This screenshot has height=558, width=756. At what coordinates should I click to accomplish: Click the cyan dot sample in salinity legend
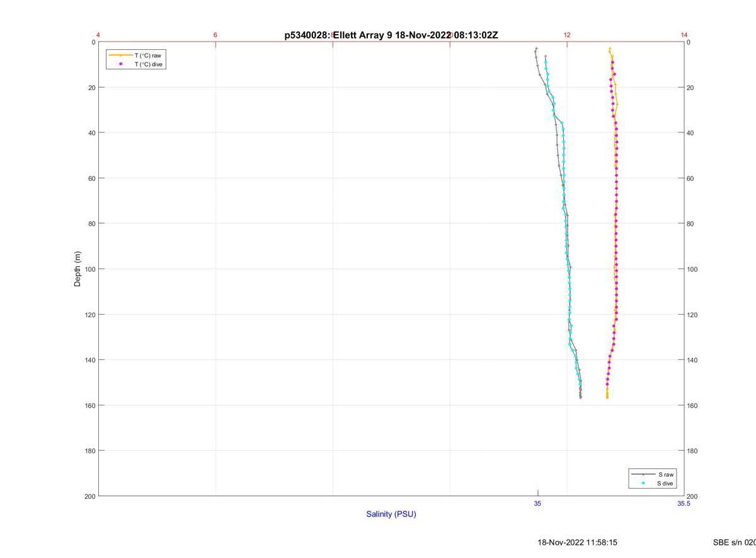point(643,484)
